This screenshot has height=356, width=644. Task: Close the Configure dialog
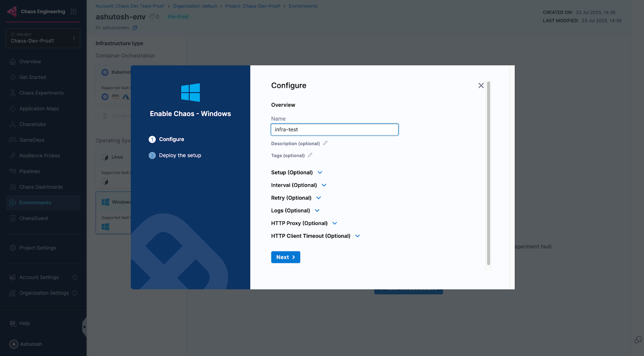coord(481,85)
